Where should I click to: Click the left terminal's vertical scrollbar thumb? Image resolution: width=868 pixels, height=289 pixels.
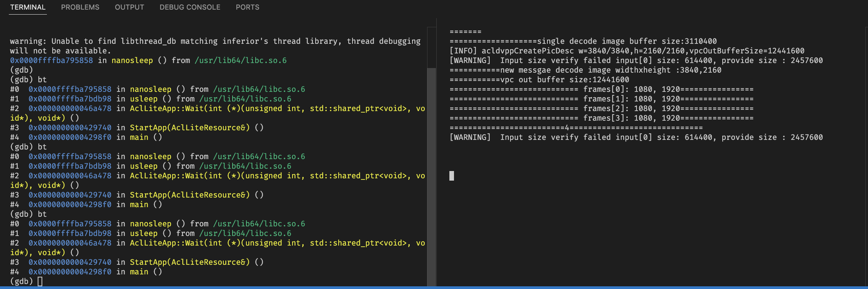click(432, 177)
